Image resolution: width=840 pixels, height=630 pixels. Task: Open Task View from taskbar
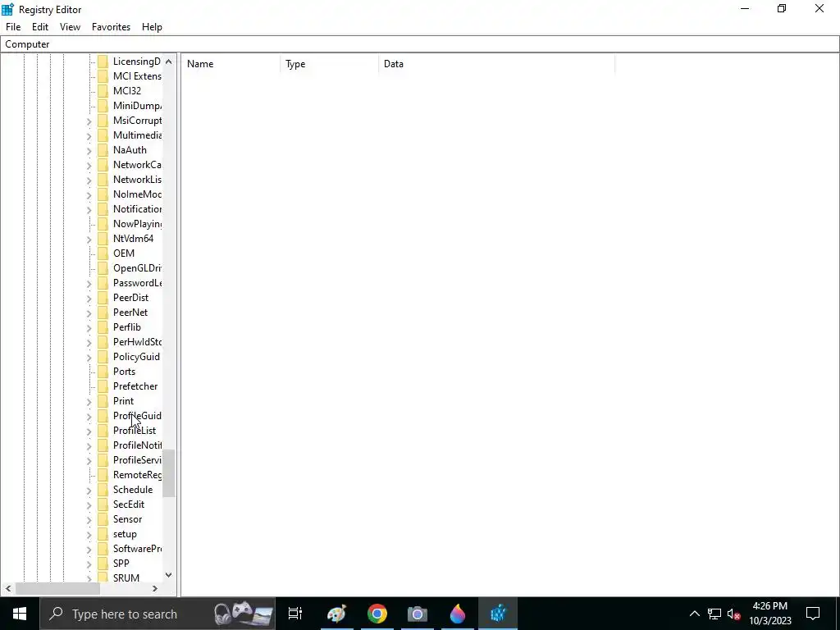pos(295,614)
